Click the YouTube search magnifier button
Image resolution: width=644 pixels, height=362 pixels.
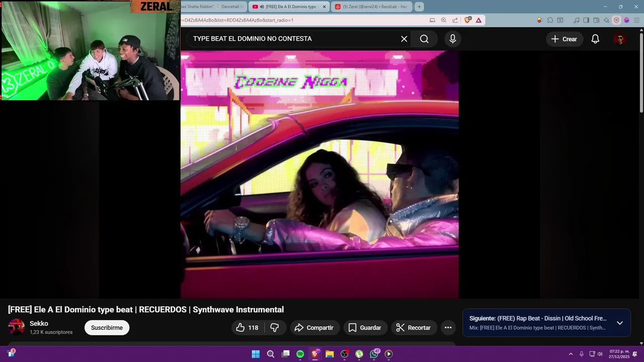click(424, 39)
